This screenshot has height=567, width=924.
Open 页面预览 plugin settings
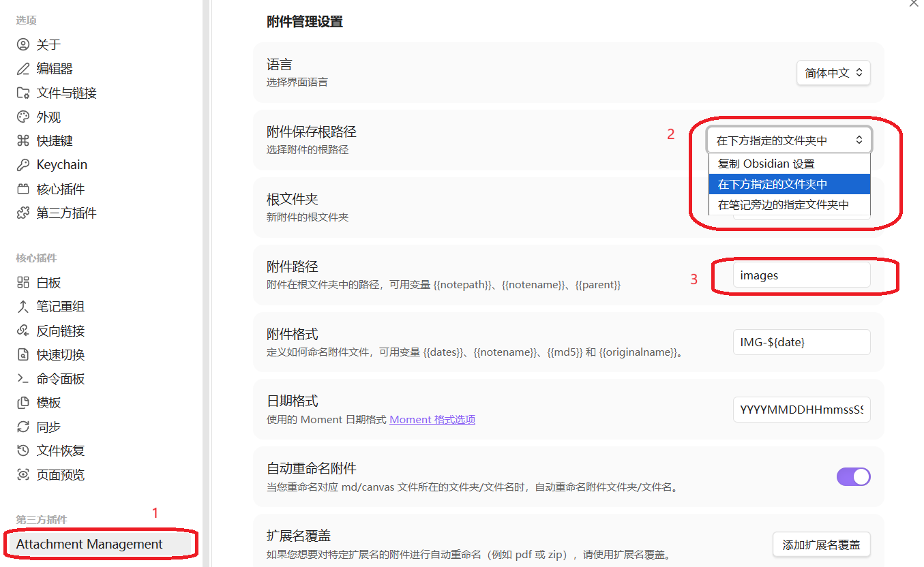55,474
